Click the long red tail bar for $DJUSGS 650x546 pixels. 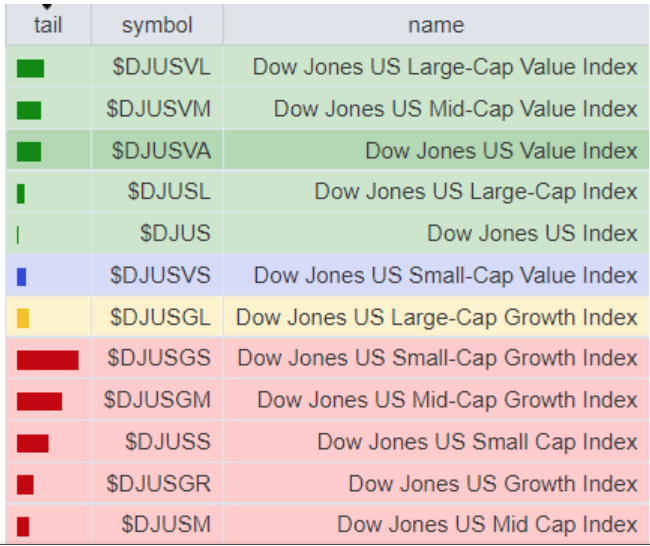47,360
